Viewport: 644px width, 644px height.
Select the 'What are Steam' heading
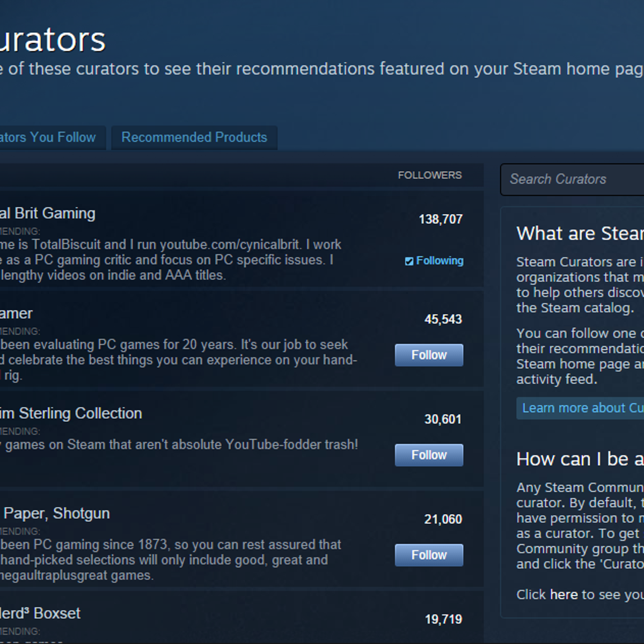tap(580, 234)
